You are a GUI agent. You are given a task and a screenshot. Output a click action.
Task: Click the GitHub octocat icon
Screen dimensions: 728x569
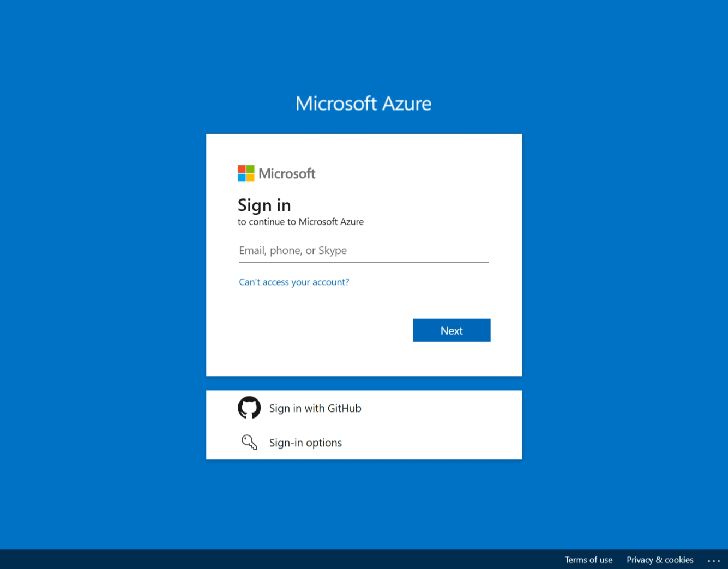249,408
